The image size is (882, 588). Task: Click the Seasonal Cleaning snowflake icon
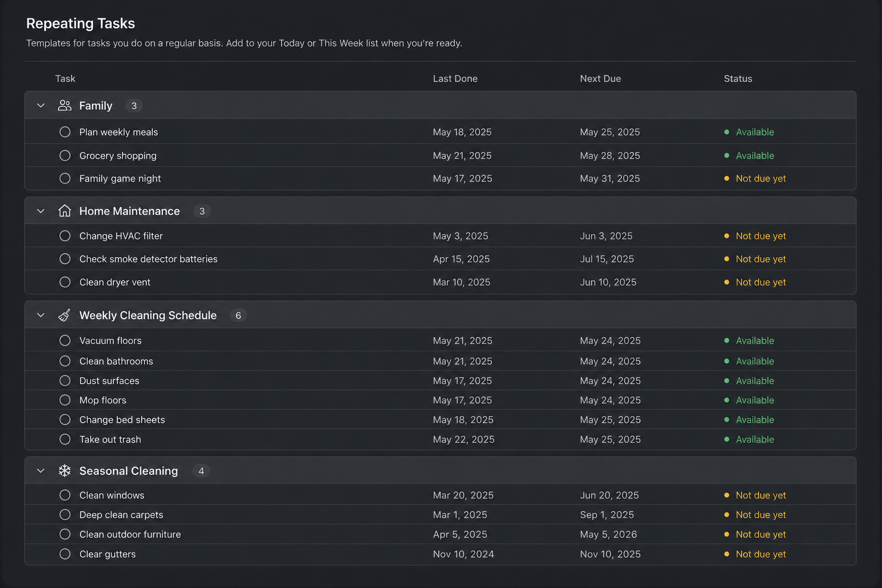(65, 471)
